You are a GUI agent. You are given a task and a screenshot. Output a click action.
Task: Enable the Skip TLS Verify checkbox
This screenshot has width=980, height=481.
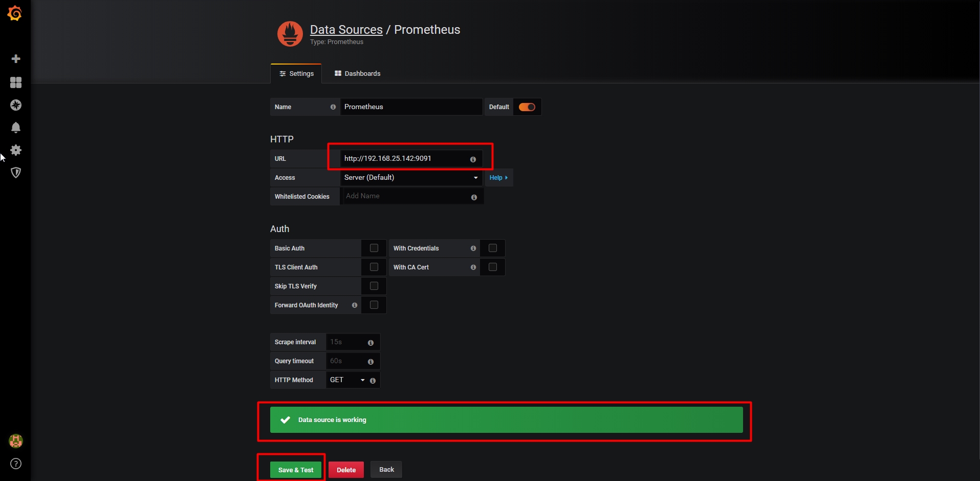pos(374,286)
